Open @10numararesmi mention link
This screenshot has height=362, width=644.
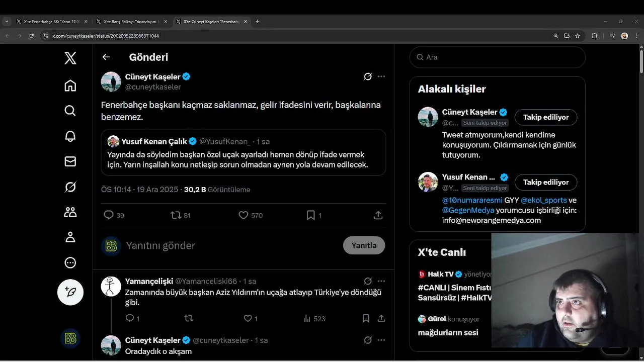pyautogui.click(x=472, y=200)
